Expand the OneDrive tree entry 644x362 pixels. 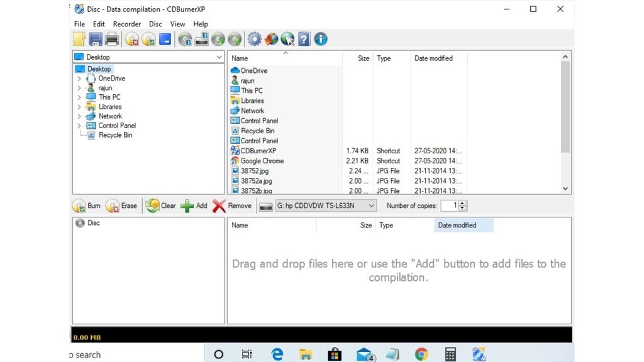tap(79, 78)
